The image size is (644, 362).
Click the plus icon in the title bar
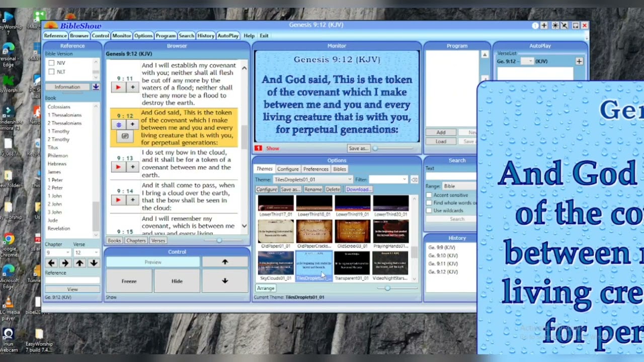click(544, 26)
